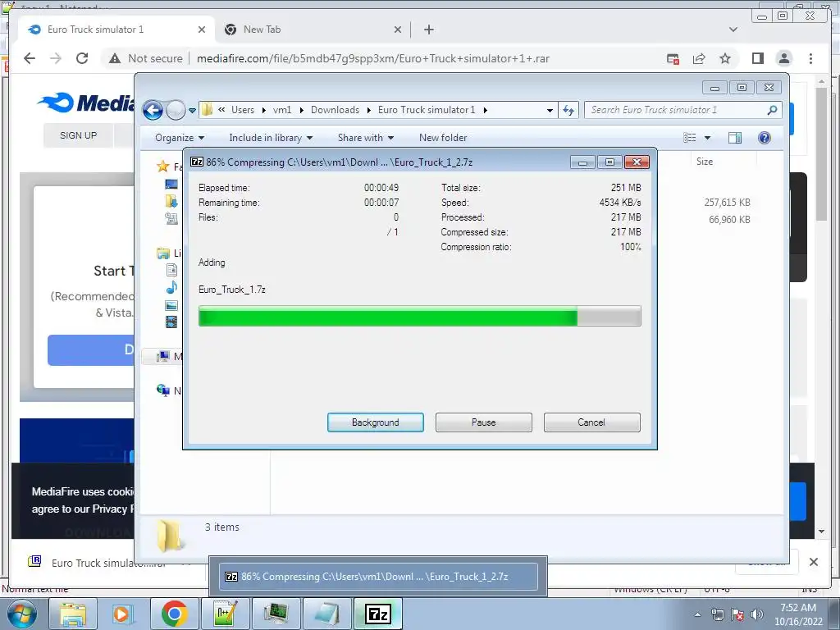Switch to the New Tab tab
Image resolution: width=840 pixels, height=630 pixels.
[313, 30]
